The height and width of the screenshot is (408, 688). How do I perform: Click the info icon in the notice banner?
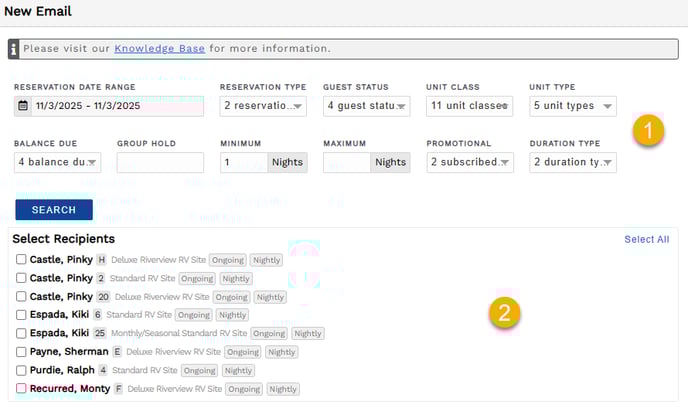click(14, 48)
